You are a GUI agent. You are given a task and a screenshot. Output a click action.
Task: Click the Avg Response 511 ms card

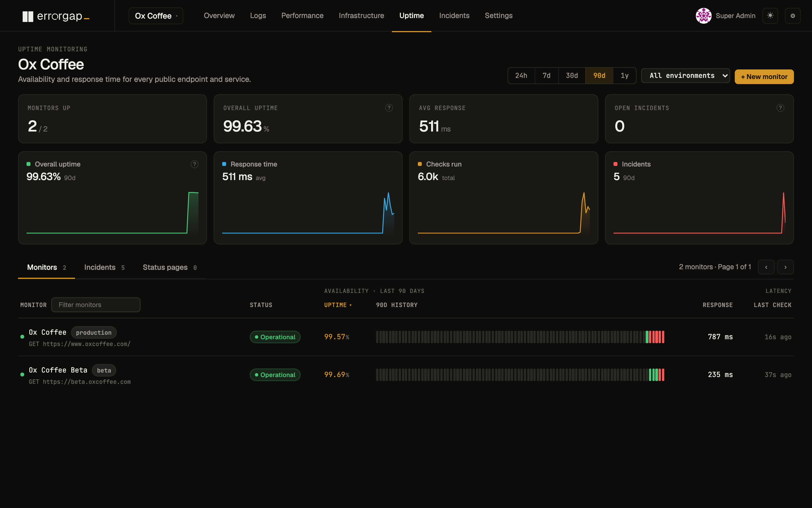(x=503, y=119)
